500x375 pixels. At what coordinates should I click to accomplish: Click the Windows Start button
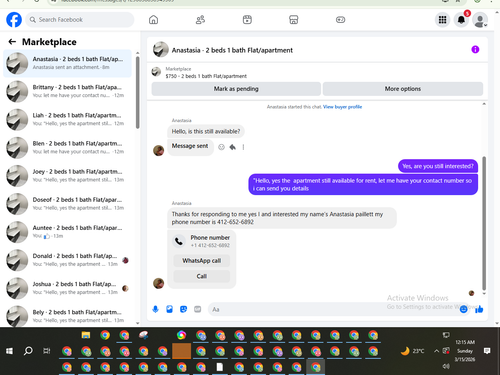point(9,351)
